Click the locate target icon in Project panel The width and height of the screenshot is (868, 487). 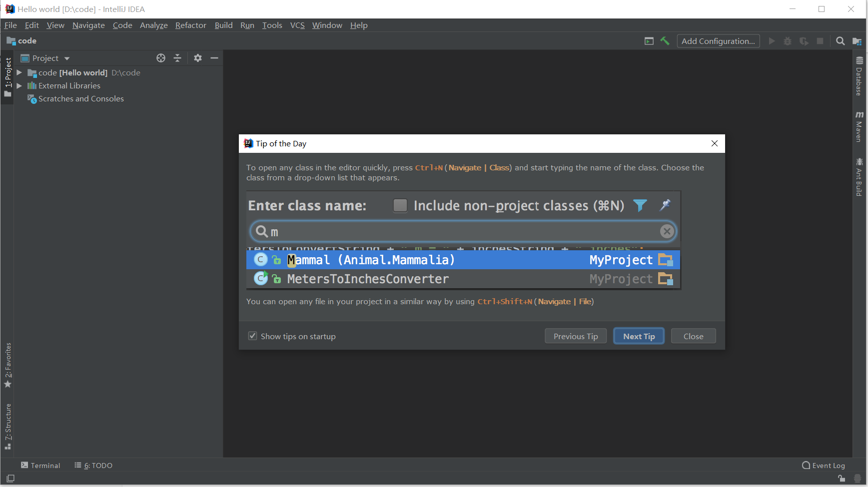point(161,58)
